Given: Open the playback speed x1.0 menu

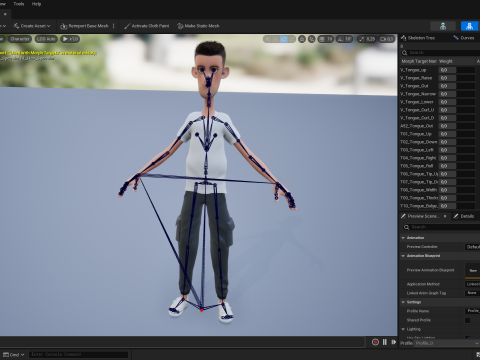Looking at the screenshot, I should [70, 39].
